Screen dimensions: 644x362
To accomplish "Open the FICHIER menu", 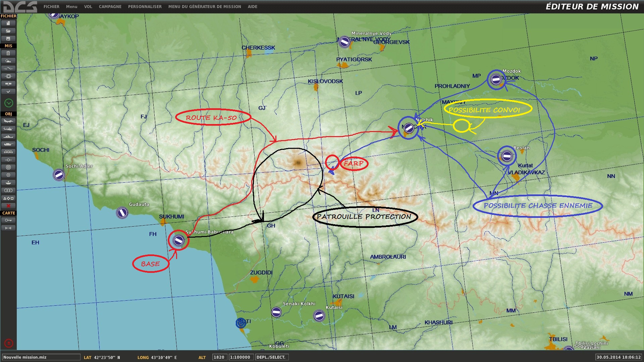I will (51, 7).
